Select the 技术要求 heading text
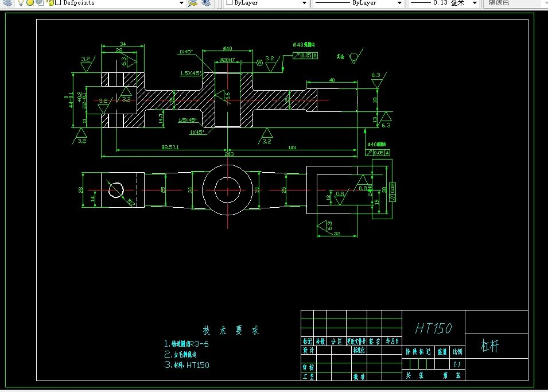The height and width of the screenshot is (392, 548). click(x=231, y=330)
